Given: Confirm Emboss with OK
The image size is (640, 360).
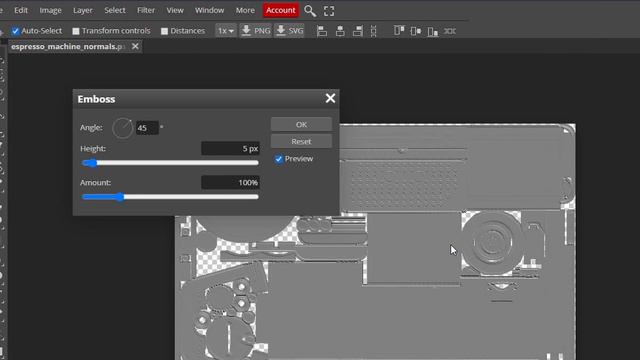Looking at the screenshot, I should coord(301,124).
